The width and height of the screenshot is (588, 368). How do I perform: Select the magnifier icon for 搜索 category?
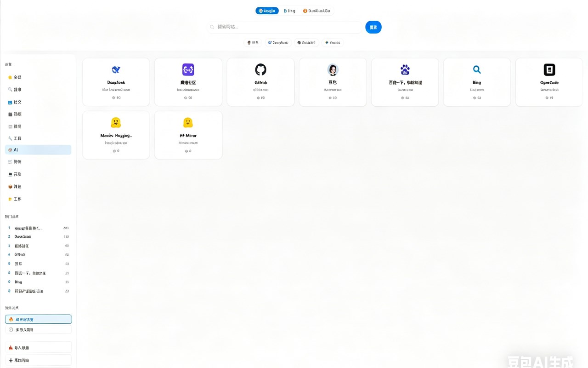click(x=10, y=90)
